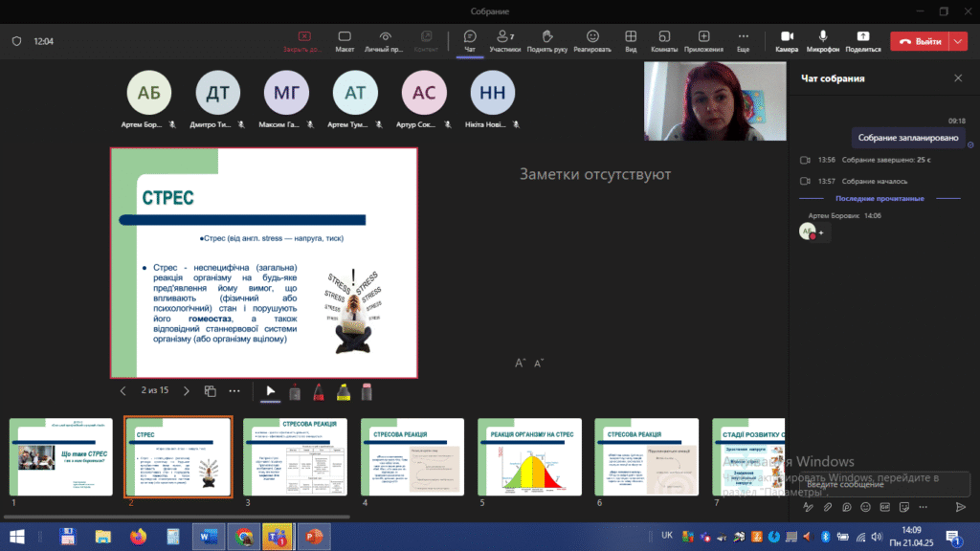Select slide 2 thumbnail 'СТРЕС'
This screenshot has width=980, height=551.
click(x=178, y=456)
